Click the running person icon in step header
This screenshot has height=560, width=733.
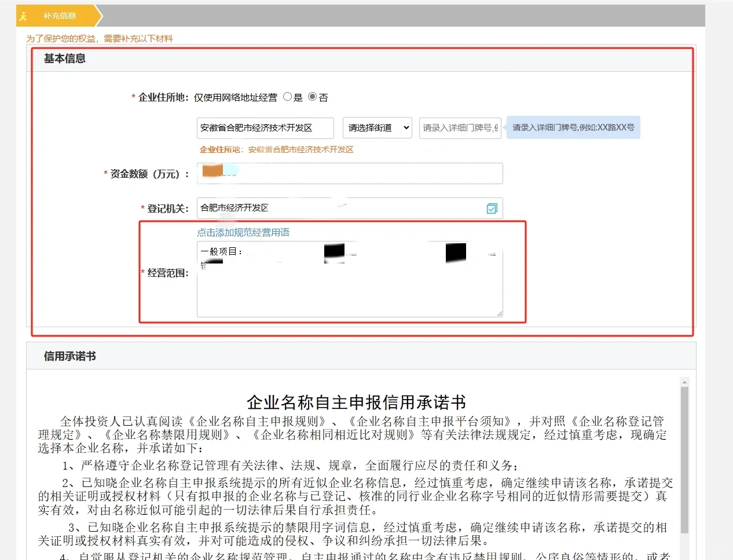pyautogui.click(x=23, y=16)
